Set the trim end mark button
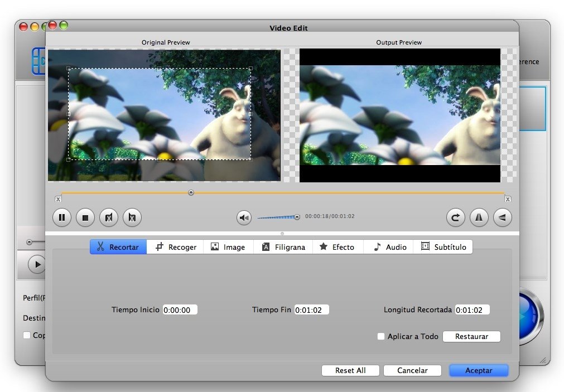This screenshot has width=564, height=392. [132, 217]
